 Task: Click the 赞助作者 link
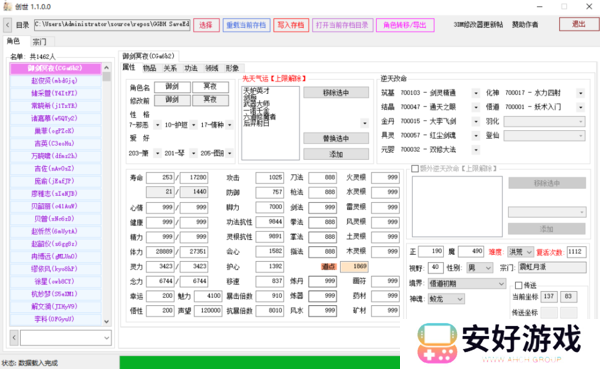coord(525,24)
